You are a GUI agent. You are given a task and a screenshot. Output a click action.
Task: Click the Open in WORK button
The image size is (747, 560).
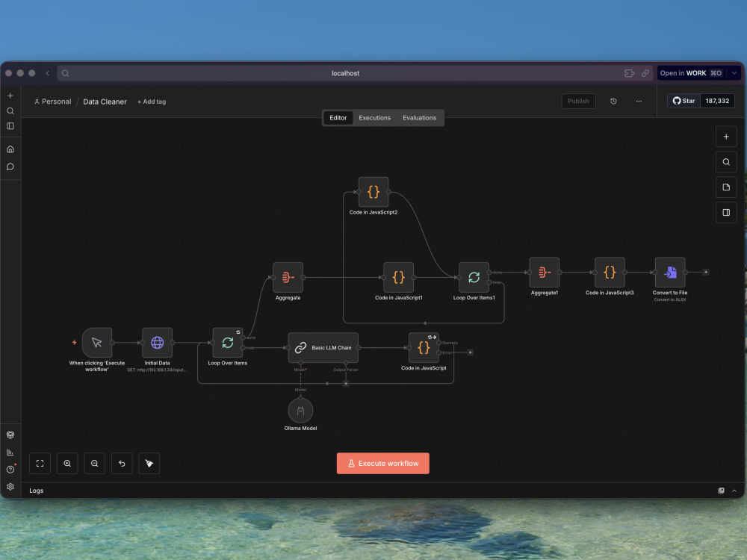coord(691,73)
